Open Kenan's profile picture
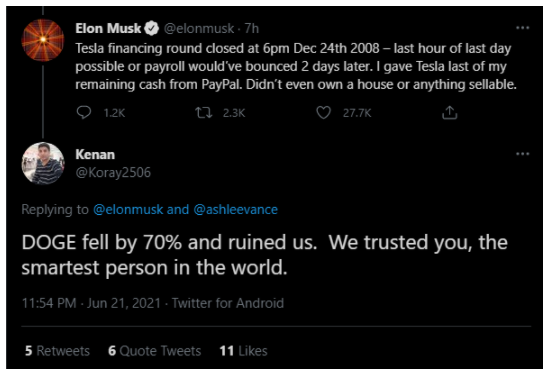The height and width of the screenshot is (374, 549). pos(43,163)
